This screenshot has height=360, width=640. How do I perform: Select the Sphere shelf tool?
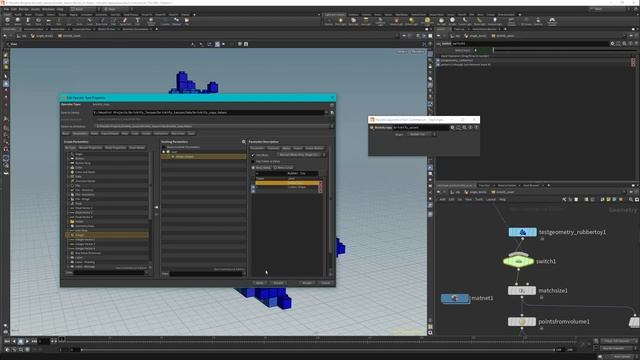pos(18,21)
